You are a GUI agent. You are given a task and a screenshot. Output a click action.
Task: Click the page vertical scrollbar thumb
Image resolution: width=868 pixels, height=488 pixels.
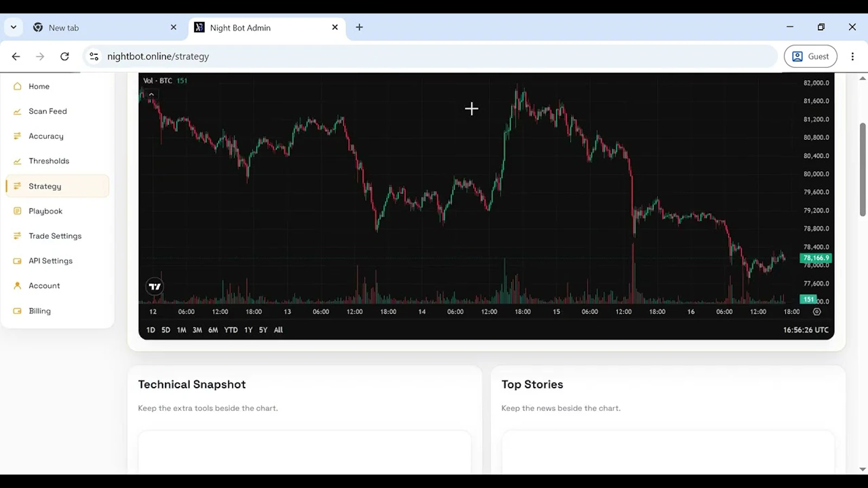coord(863,170)
